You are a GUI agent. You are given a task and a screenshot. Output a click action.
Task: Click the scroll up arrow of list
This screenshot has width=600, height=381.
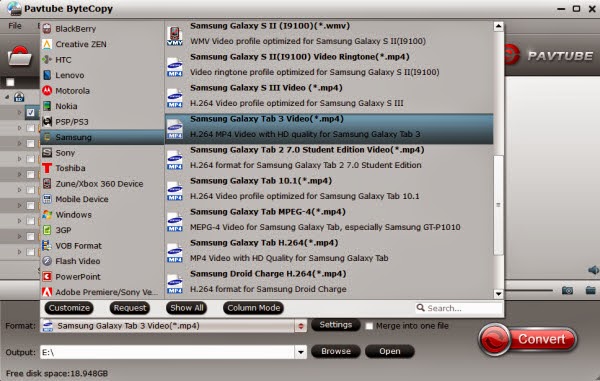coord(498,26)
